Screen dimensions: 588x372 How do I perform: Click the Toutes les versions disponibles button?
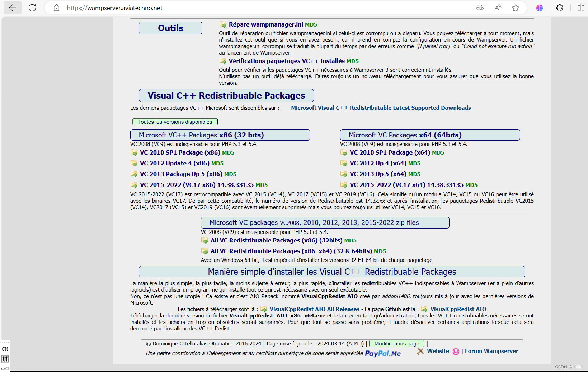coord(175,122)
